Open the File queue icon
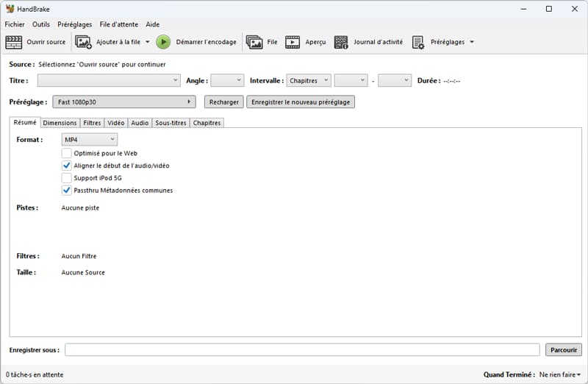Viewport: 588px width, 384px height. 254,42
